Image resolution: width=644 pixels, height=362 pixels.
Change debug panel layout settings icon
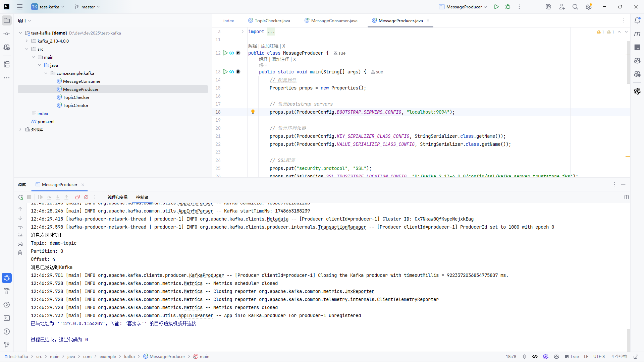(x=627, y=197)
